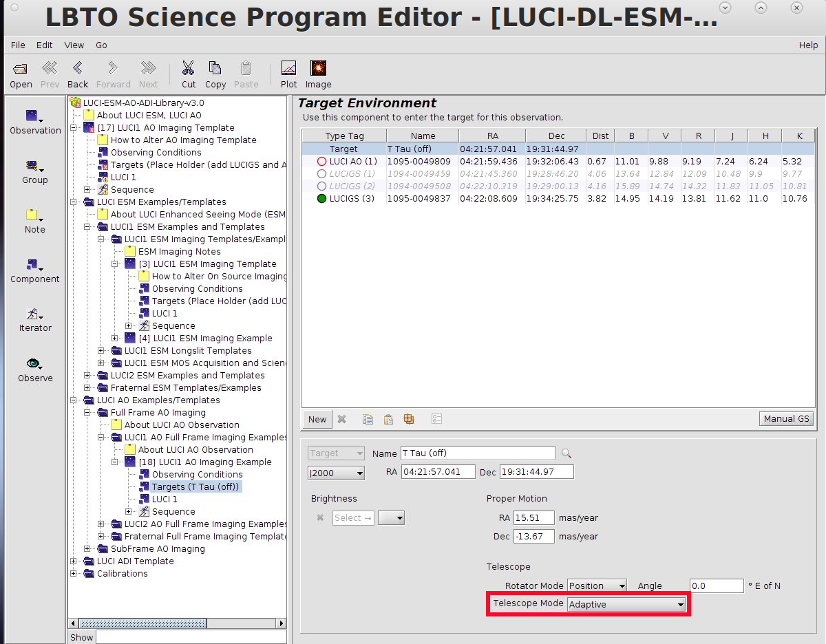This screenshot has width=826, height=644.
Task: Toggle the LUCI AO (1) red circle
Action: point(321,162)
